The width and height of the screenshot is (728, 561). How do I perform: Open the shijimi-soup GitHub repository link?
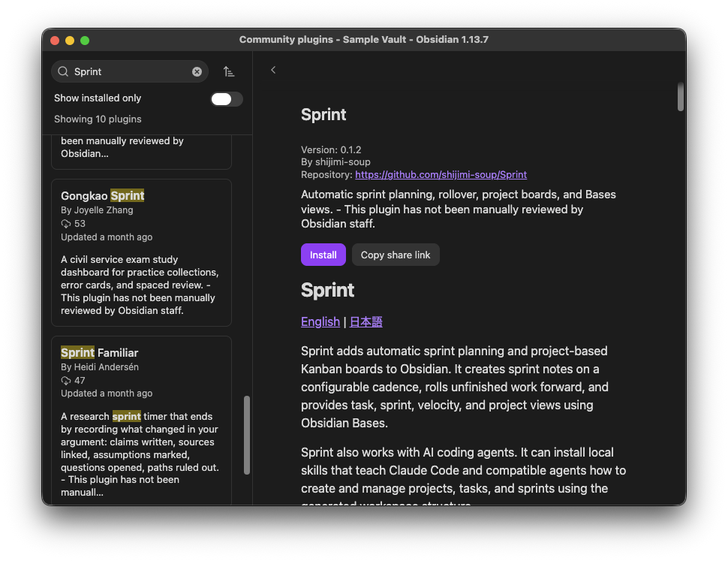(x=441, y=175)
